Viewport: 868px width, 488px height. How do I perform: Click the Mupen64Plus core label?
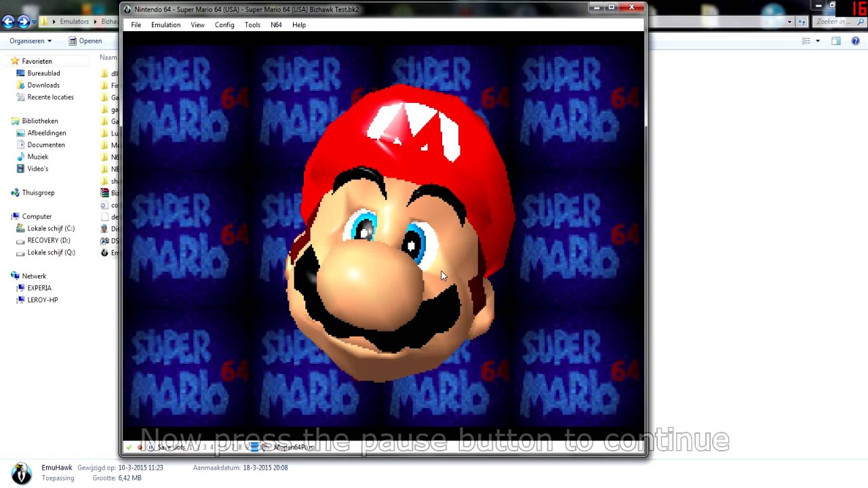click(x=294, y=447)
